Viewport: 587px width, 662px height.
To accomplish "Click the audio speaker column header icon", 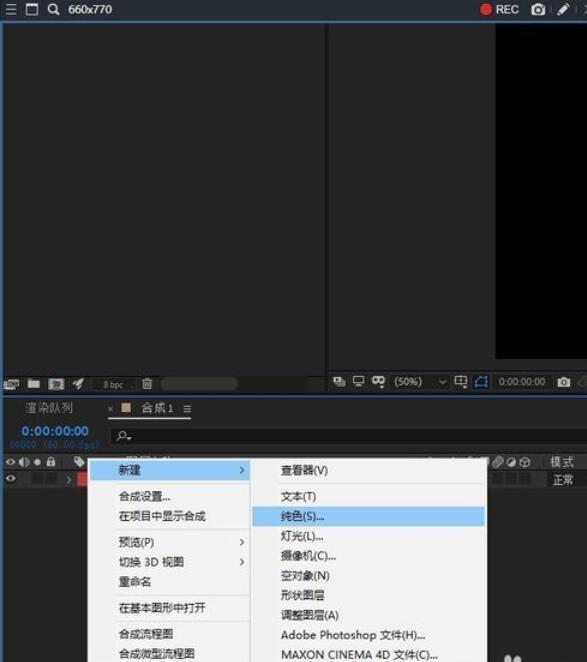I will 24,462.
